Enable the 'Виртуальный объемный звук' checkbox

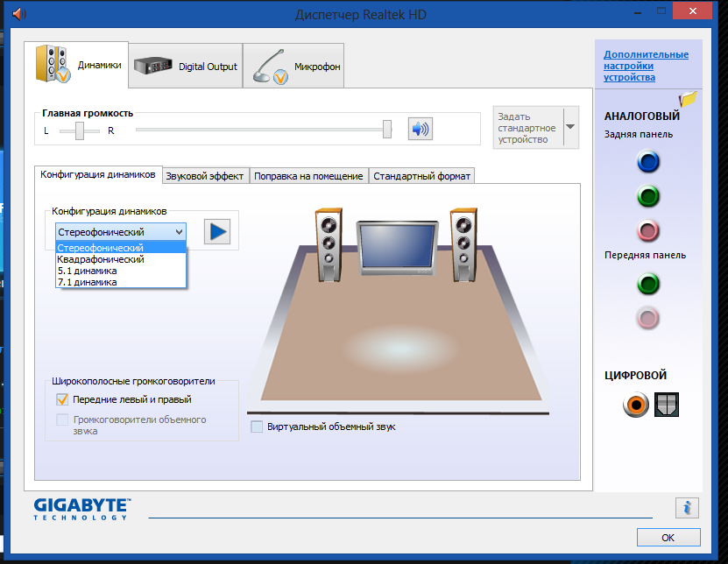[257, 427]
